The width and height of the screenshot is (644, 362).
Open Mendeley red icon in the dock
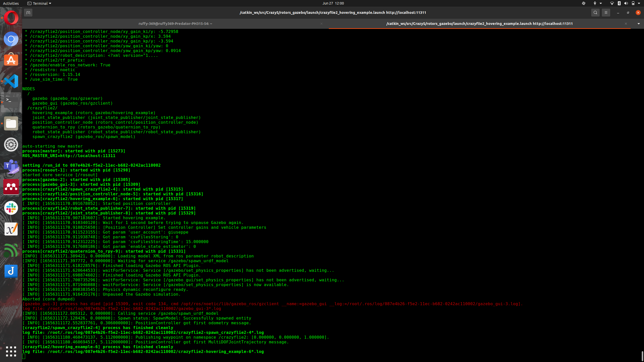tap(11, 187)
